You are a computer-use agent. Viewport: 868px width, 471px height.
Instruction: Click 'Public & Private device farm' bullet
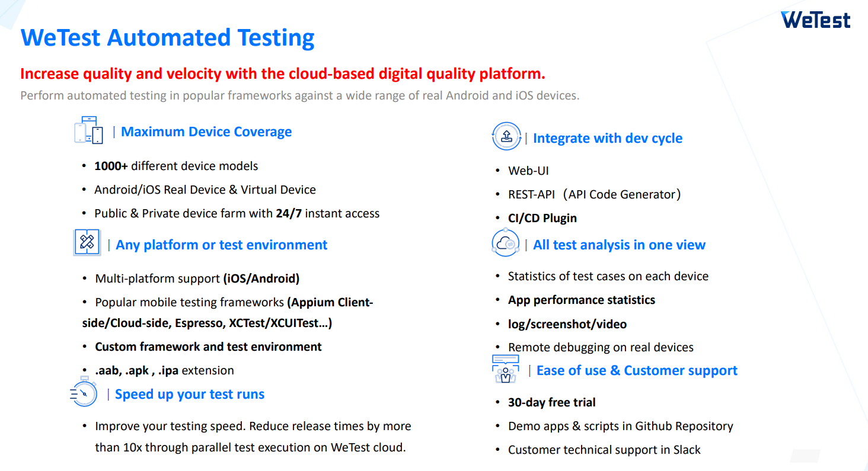click(237, 213)
